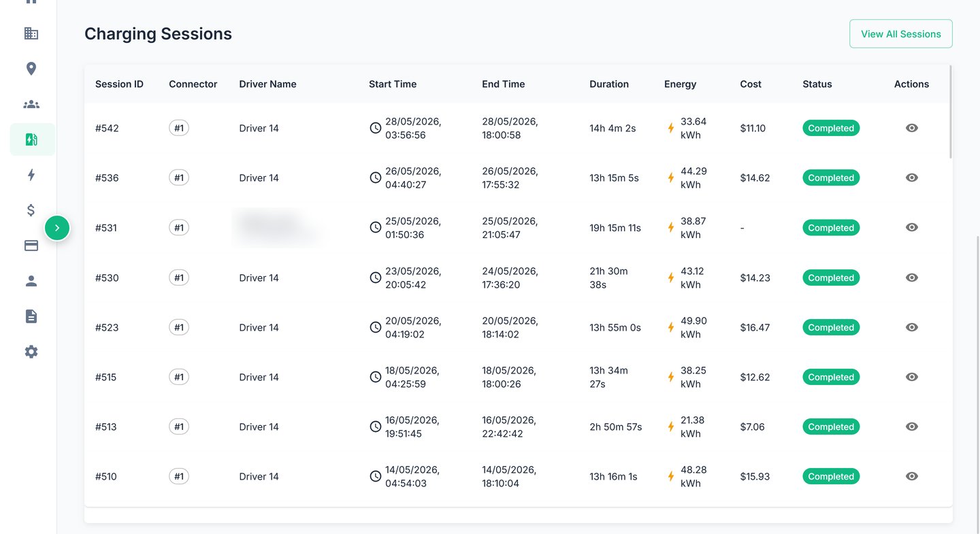Image resolution: width=980 pixels, height=534 pixels.
Task: Click View All Sessions button
Action: 901,34
